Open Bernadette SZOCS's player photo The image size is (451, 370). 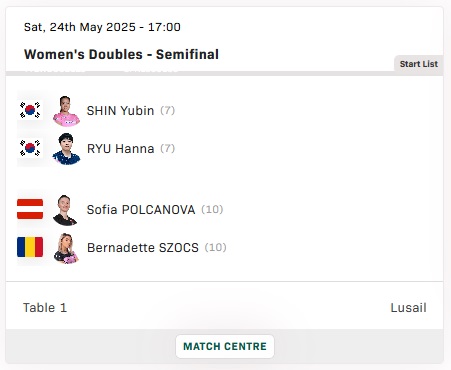point(66,248)
